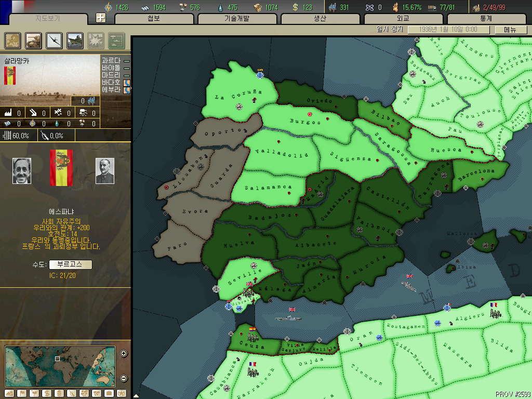The width and height of the screenshot is (532, 399).
Task: Select the map overview icon button
Action: [x=13, y=41]
